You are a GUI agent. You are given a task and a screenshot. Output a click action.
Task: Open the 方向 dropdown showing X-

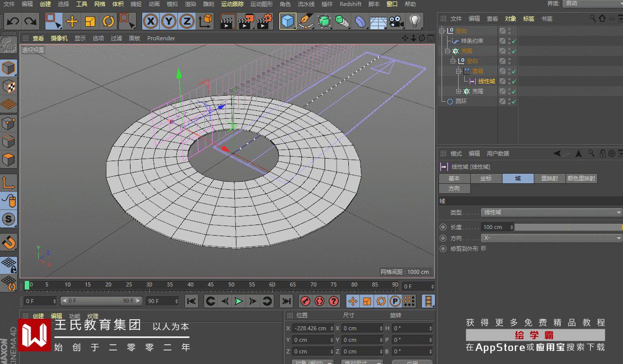[551, 238]
